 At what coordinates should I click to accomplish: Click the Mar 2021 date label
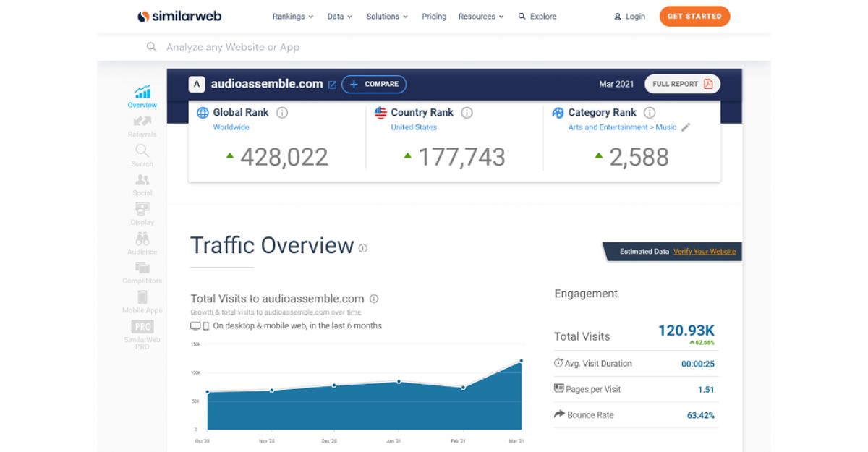(x=616, y=84)
